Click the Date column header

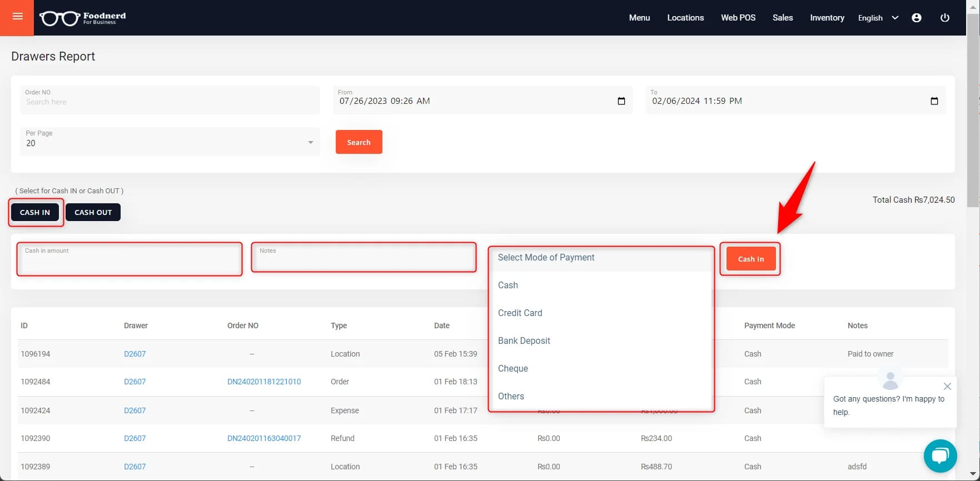pyautogui.click(x=442, y=325)
